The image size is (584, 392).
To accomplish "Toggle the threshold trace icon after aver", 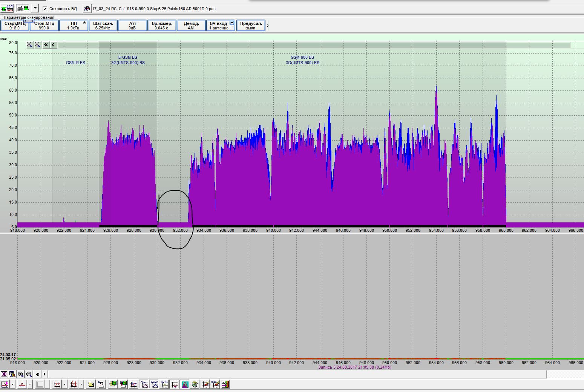I will click(x=175, y=384).
